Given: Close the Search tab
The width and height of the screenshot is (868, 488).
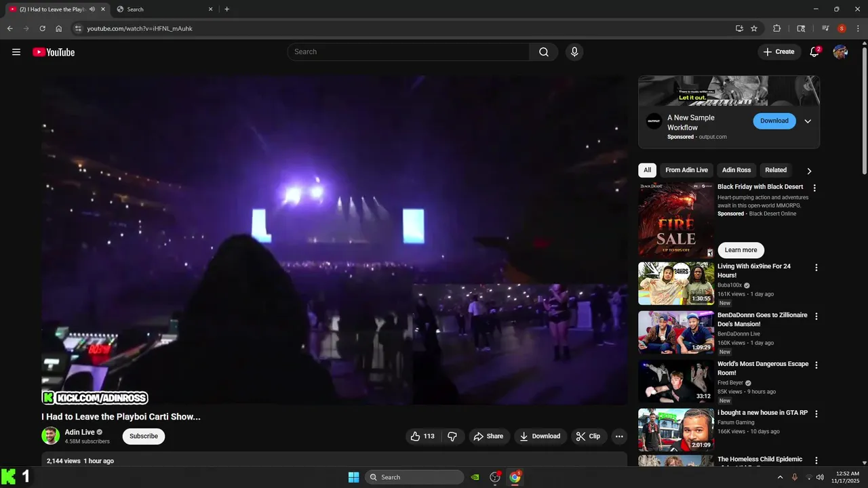Looking at the screenshot, I should (x=210, y=9).
